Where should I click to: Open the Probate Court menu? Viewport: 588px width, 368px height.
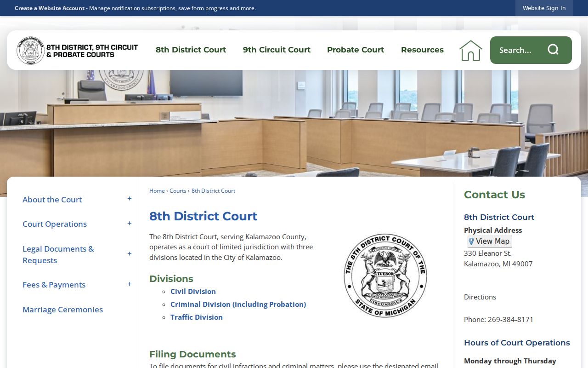[356, 50]
